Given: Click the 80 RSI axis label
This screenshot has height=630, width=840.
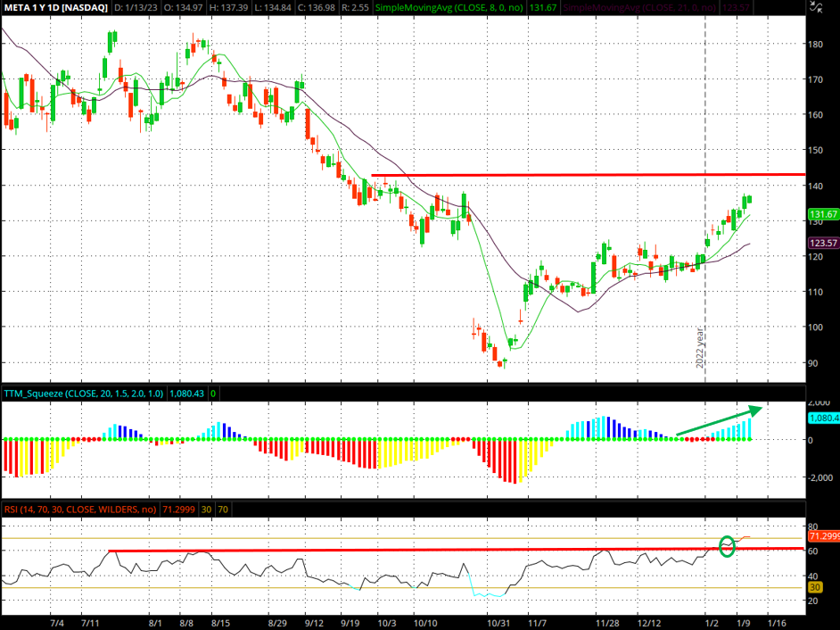Looking at the screenshot, I should [813, 526].
